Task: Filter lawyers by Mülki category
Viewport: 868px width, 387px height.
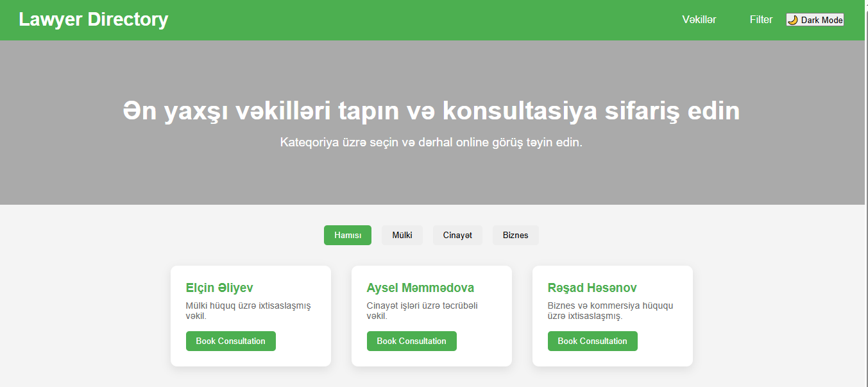Action: pyautogui.click(x=402, y=236)
